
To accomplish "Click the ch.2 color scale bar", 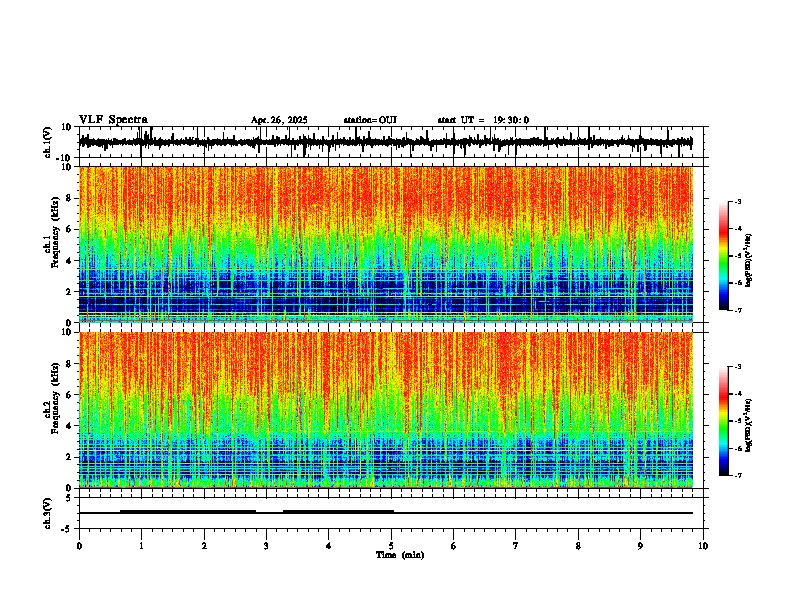I will (724, 421).
